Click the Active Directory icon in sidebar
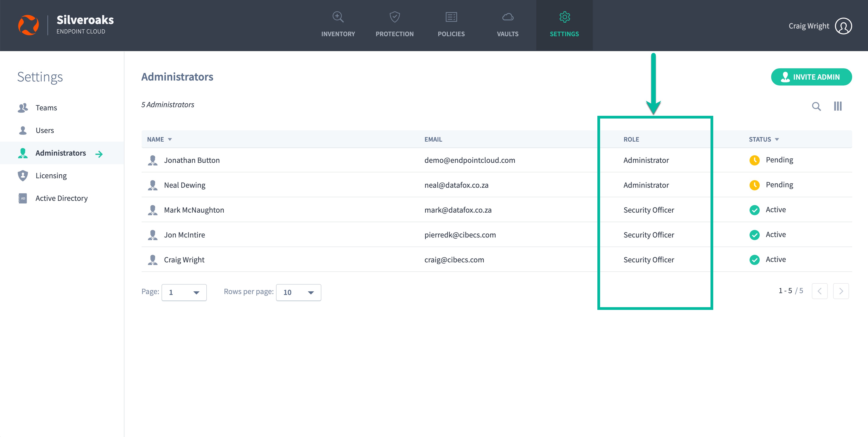Image resolution: width=868 pixels, height=437 pixels. (23, 198)
